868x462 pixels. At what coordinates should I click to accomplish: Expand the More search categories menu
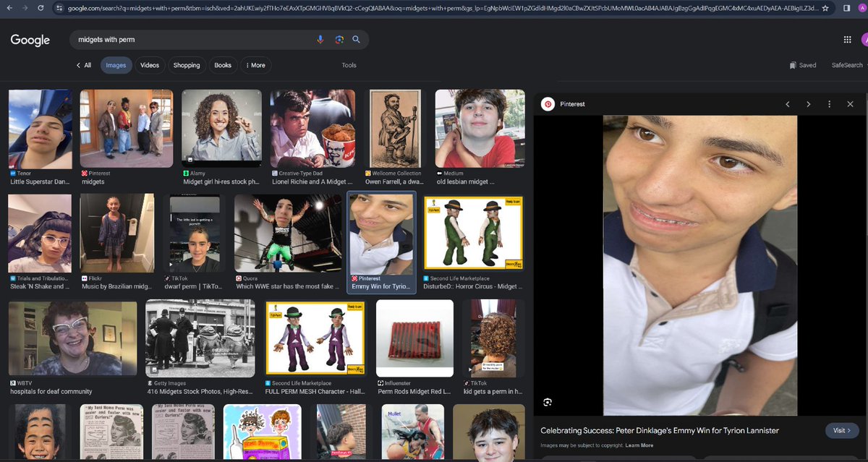tap(255, 65)
